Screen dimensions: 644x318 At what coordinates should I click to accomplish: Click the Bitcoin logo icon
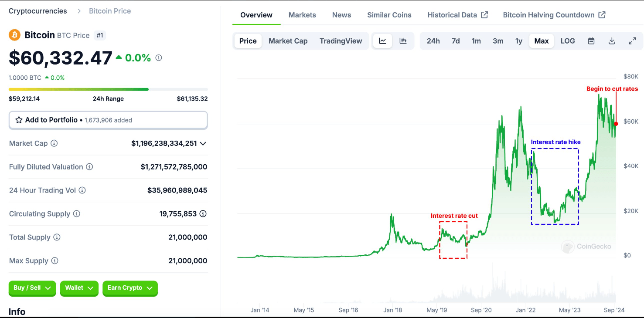(14, 35)
